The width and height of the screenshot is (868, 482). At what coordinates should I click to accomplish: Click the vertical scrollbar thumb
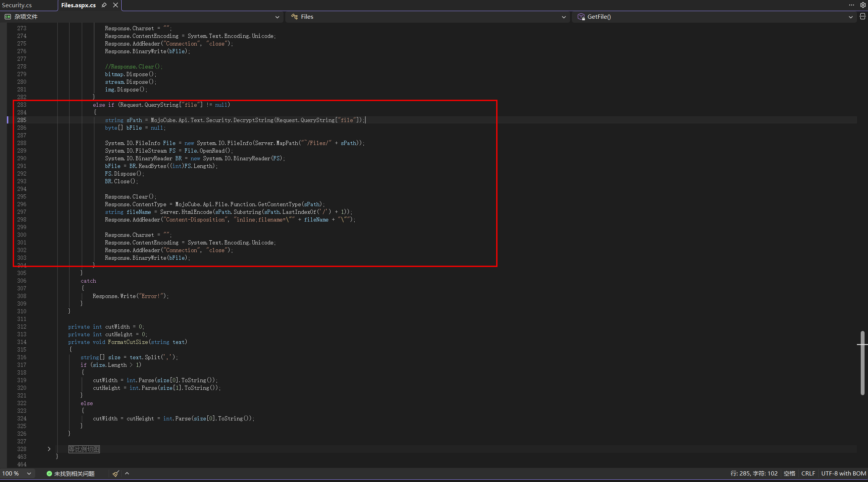pyautogui.click(x=862, y=363)
